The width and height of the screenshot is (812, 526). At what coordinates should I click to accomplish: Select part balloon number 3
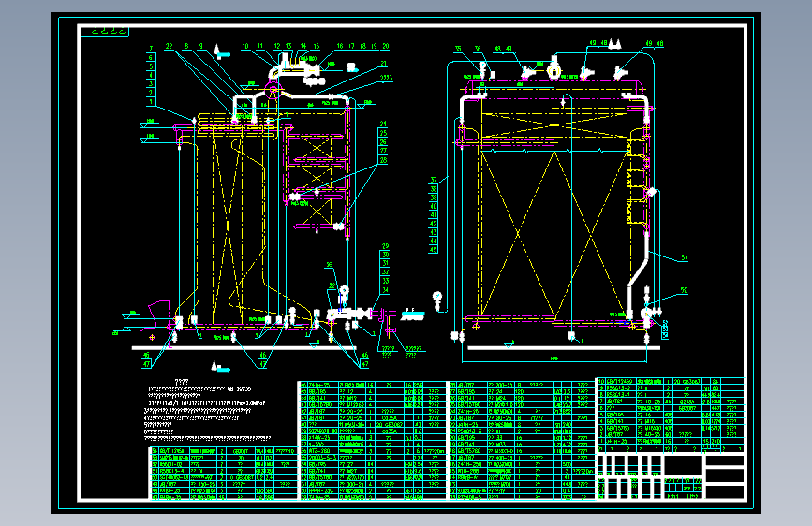point(151,84)
